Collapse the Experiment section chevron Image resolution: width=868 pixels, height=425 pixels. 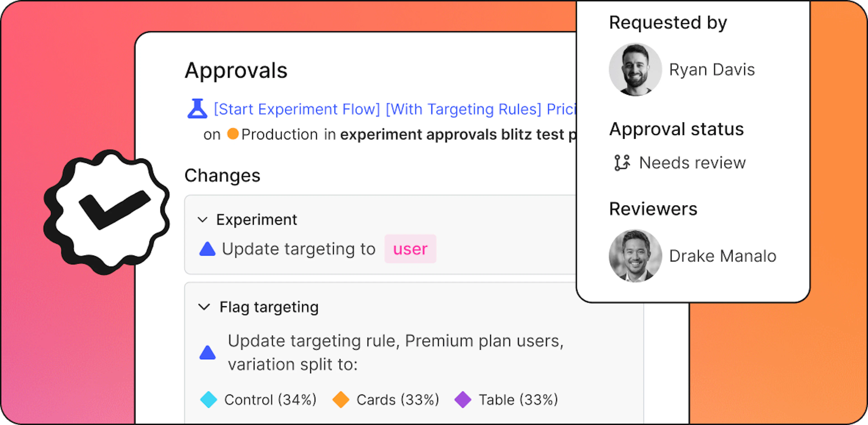point(202,220)
